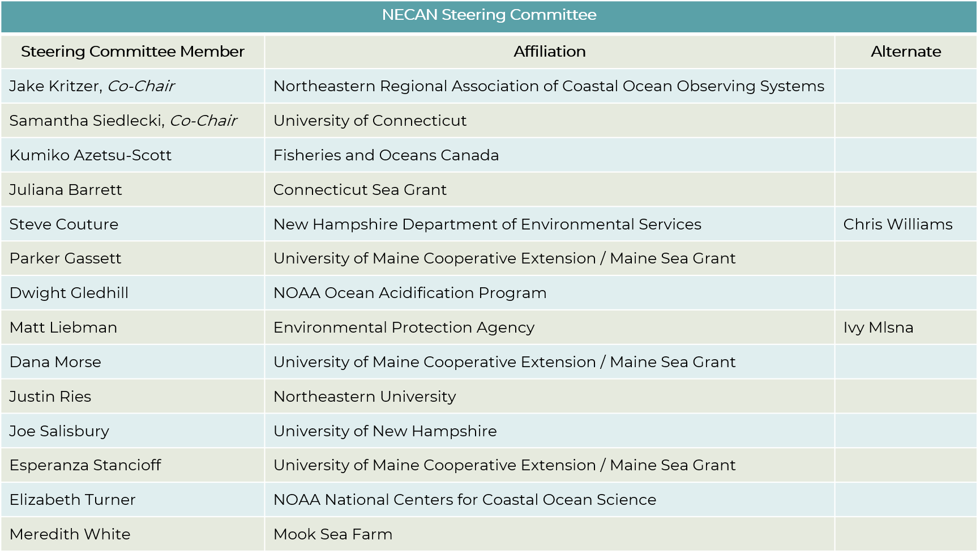Select the Affiliation column header
Image resolution: width=980 pixels, height=553 pixels.
(x=549, y=52)
